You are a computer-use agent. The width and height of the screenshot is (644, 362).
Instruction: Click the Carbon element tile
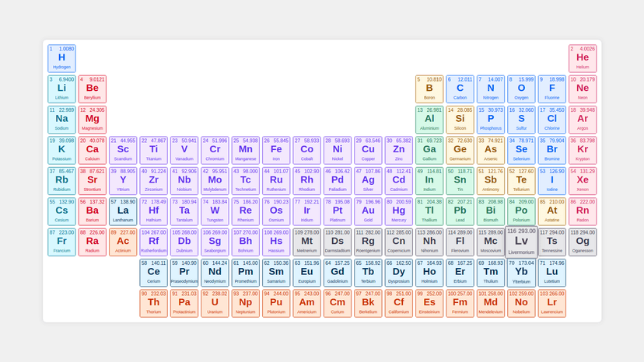[460, 89]
